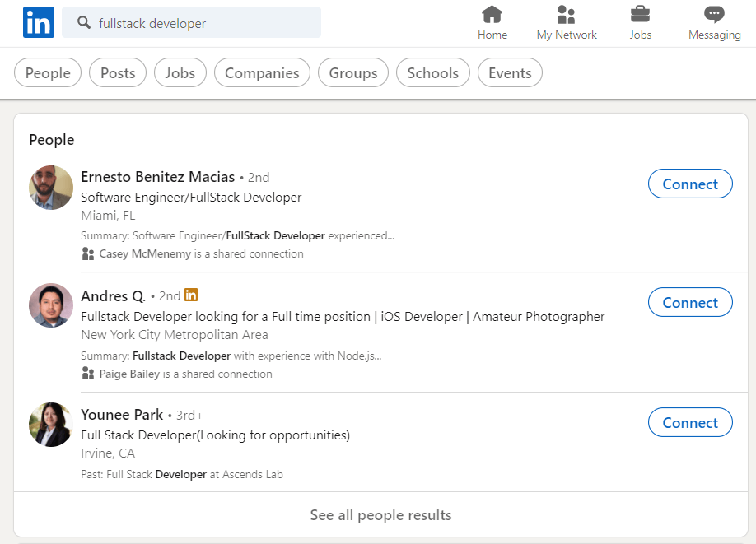
Task: Enable the Companies filter pill
Action: (262, 73)
